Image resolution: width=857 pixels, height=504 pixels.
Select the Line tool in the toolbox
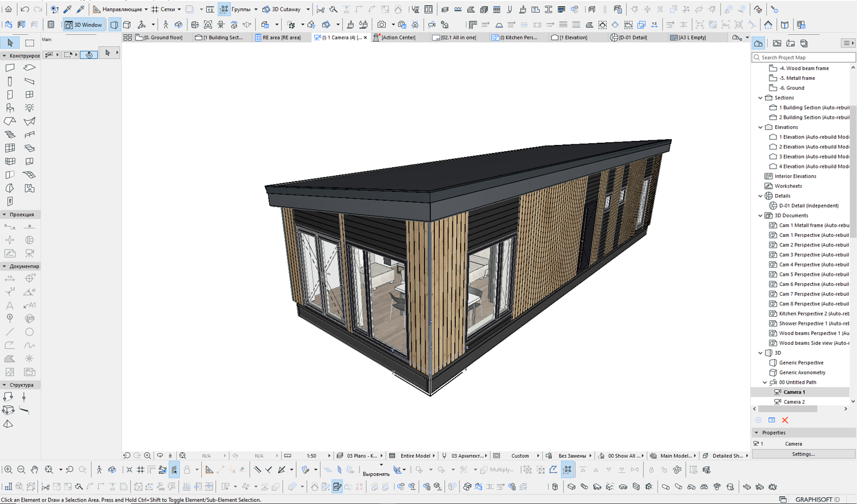[10, 332]
